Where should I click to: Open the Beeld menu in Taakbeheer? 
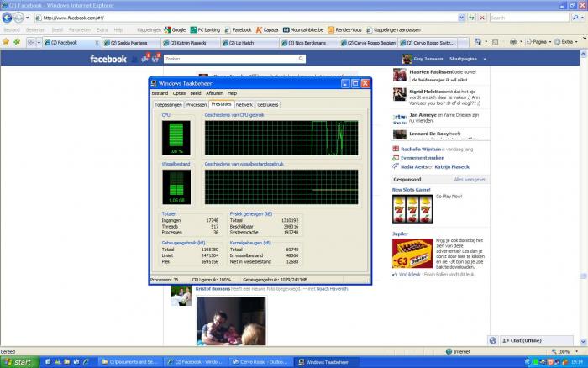(x=196, y=93)
